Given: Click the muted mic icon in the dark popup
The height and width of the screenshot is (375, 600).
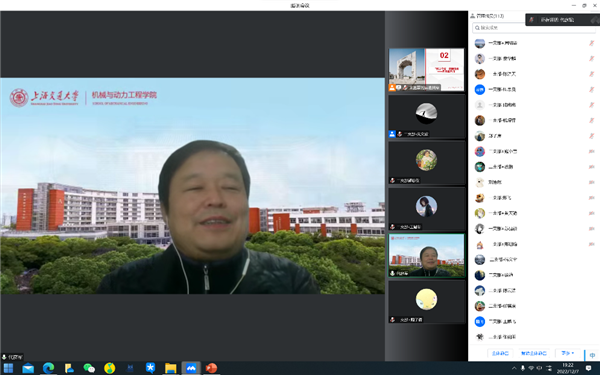Looking at the screenshot, I should (532, 20).
